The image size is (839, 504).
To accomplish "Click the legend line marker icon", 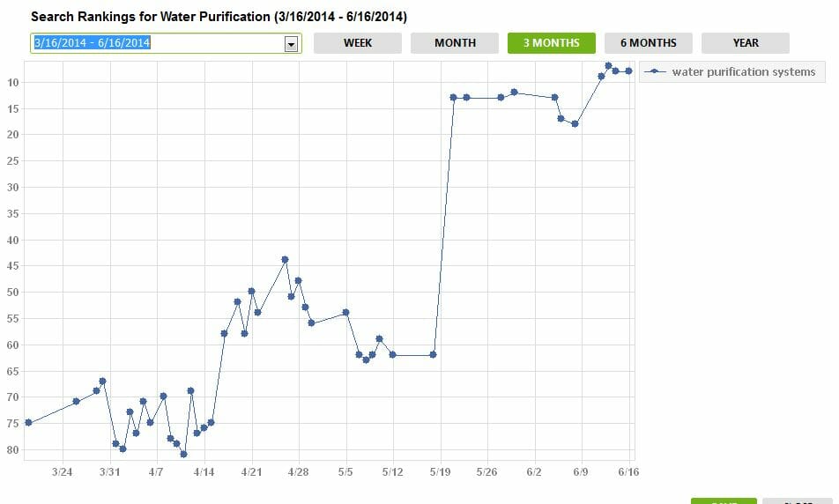I will (x=655, y=71).
